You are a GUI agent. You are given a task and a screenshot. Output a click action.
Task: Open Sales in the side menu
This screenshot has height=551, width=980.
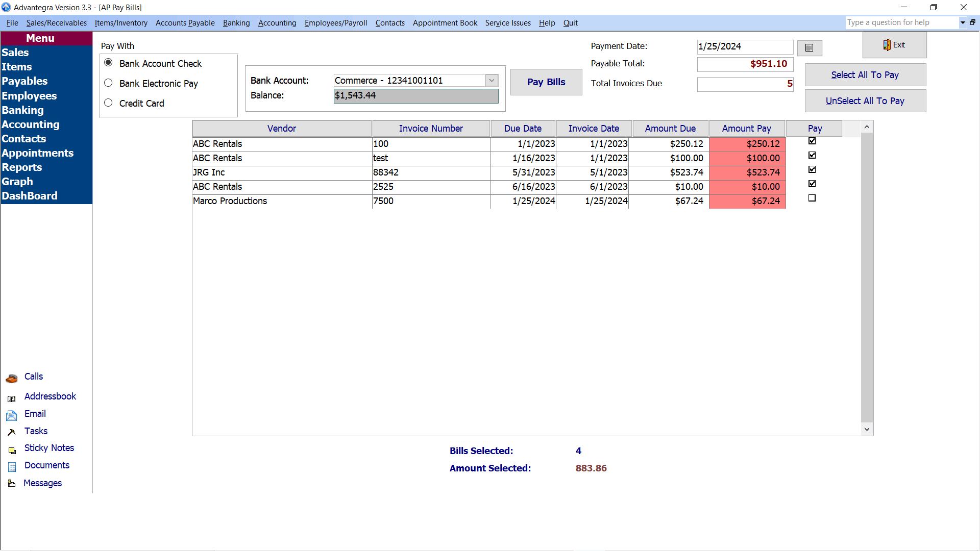(15, 53)
